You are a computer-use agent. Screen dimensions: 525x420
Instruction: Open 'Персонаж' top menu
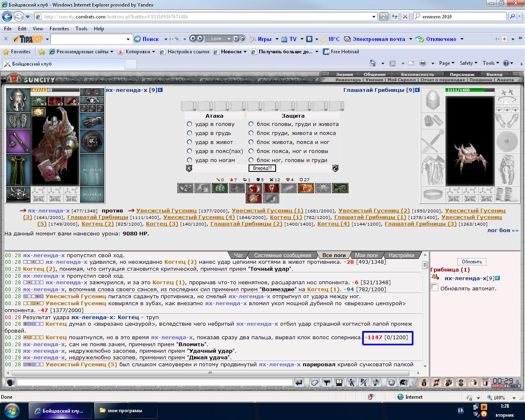point(462,74)
